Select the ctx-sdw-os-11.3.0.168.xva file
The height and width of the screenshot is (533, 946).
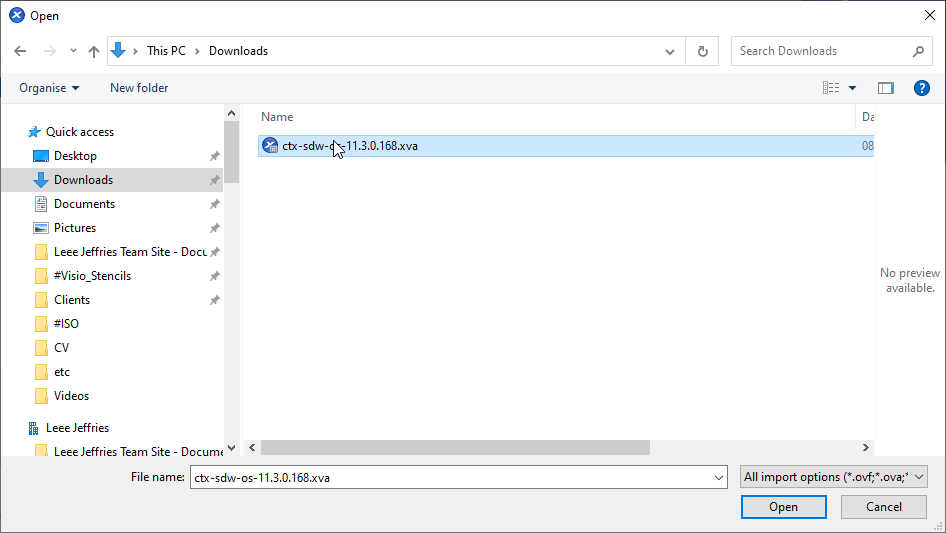350,146
